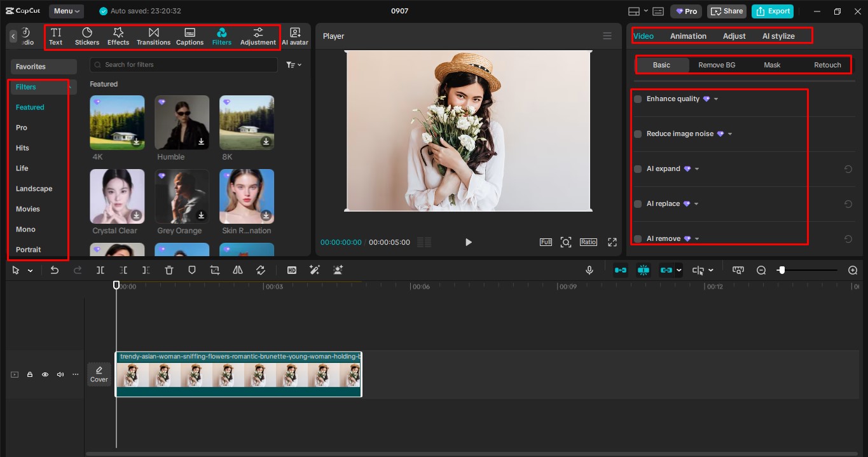Image resolution: width=868 pixels, height=457 pixels.
Task: Select the Split tool in the timeline toolbar
Action: tap(100, 270)
